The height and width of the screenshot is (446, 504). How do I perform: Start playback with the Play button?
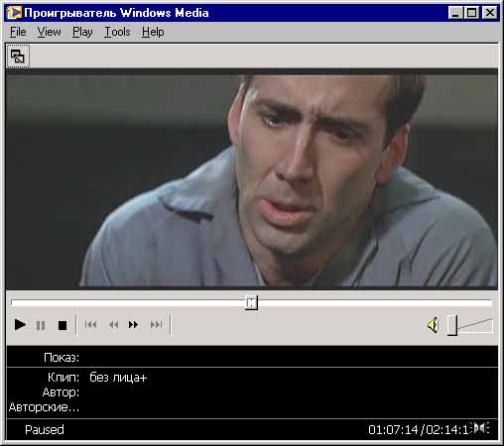click(20, 325)
